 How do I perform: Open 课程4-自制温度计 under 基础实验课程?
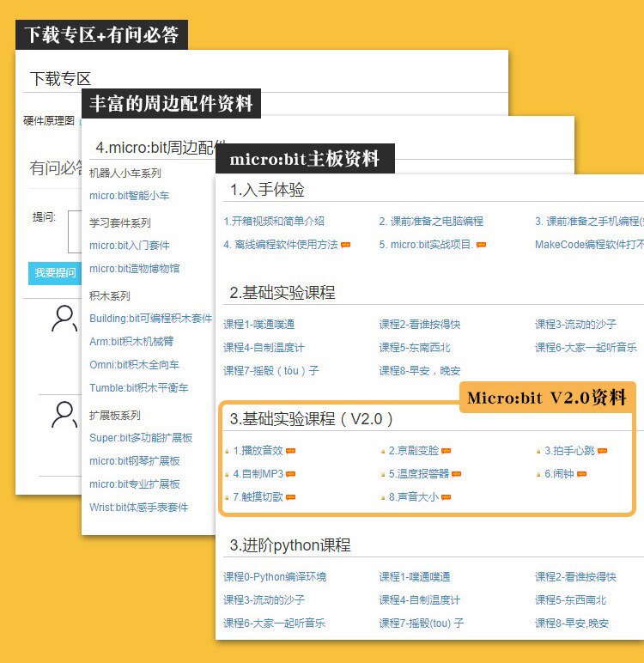264,348
